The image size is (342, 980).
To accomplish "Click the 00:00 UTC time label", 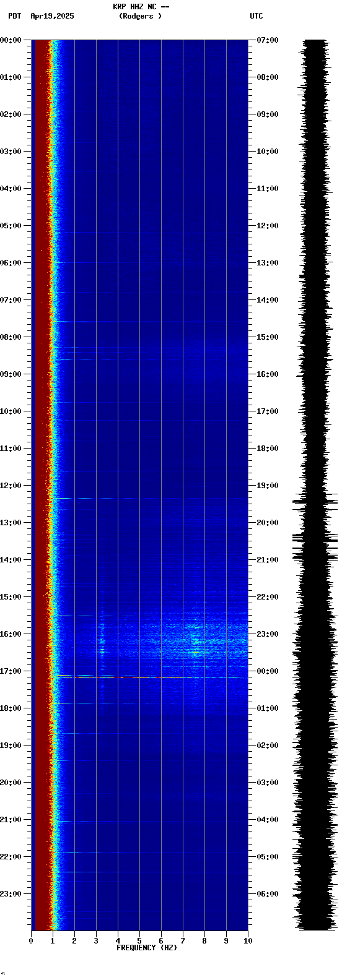I will (268, 671).
